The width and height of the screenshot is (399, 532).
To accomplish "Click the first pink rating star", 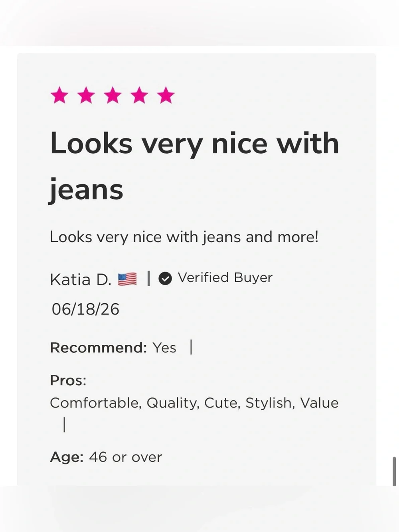I will 59,96.
